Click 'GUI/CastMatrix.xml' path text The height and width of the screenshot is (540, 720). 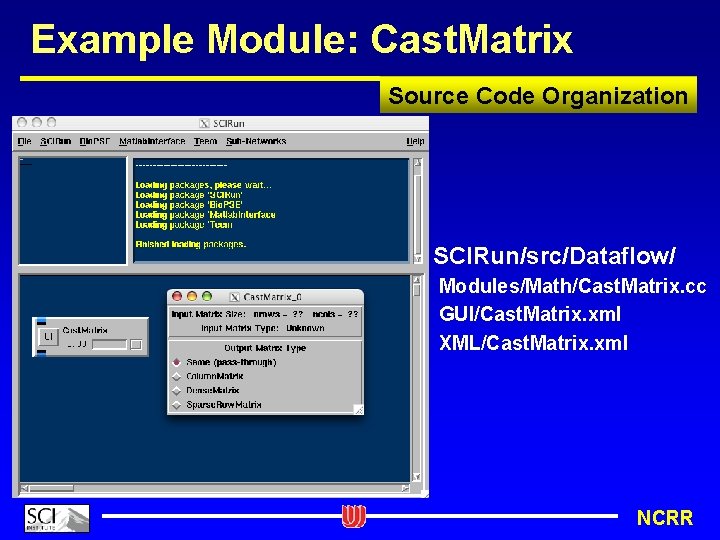tap(530, 315)
